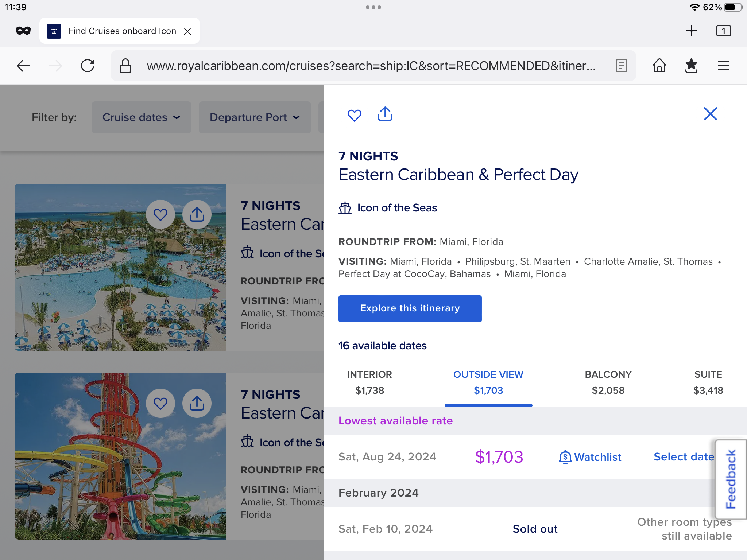
Task: Heart the second cruise card (waterslides)
Action: point(160,403)
